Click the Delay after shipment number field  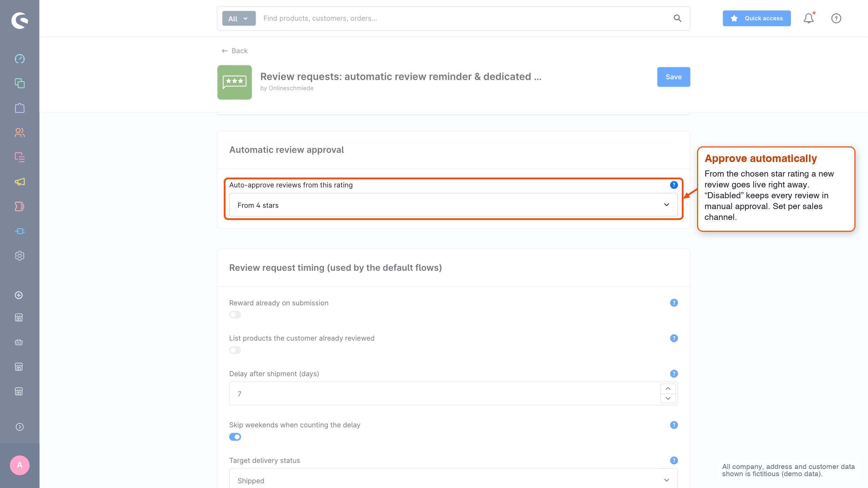point(445,393)
